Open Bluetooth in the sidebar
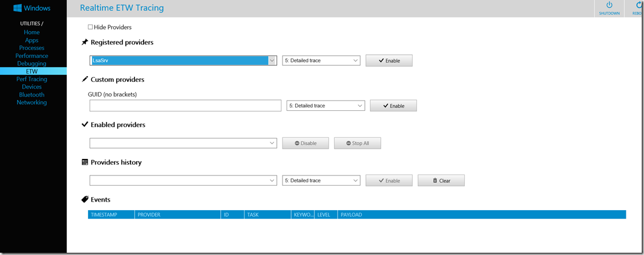This screenshot has height=255, width=644. 32,95
